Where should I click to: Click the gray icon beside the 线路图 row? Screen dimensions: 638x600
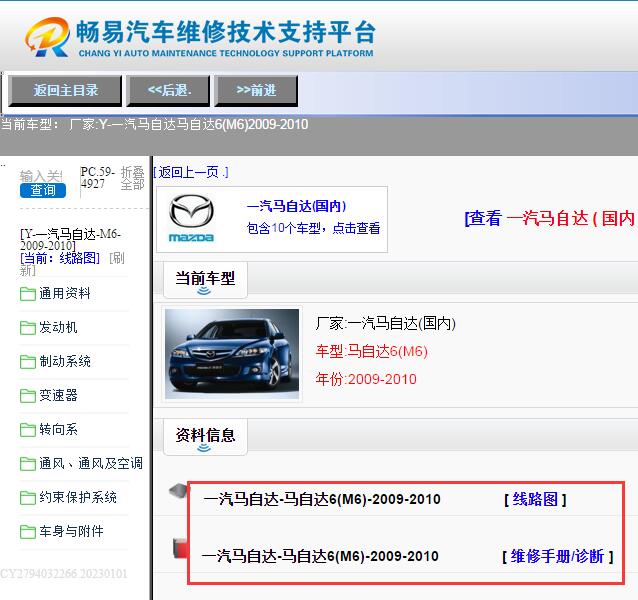pos(178,491)
